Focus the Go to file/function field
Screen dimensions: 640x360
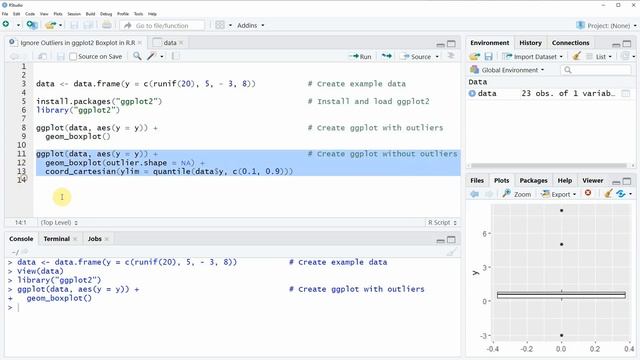[162, 25]
